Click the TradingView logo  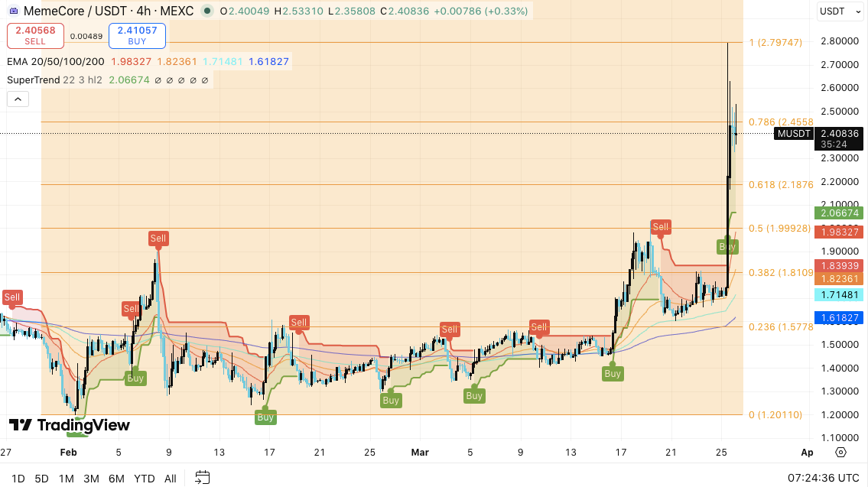[x=70, y=425]
